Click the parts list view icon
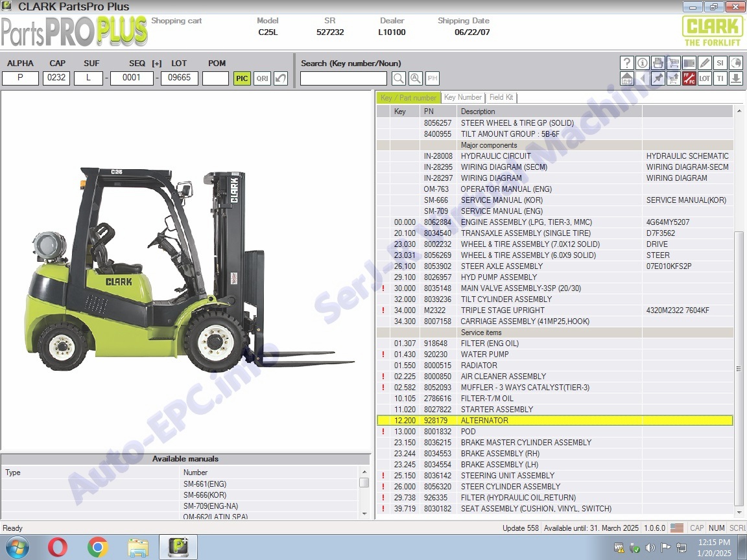 click(689, 63)
